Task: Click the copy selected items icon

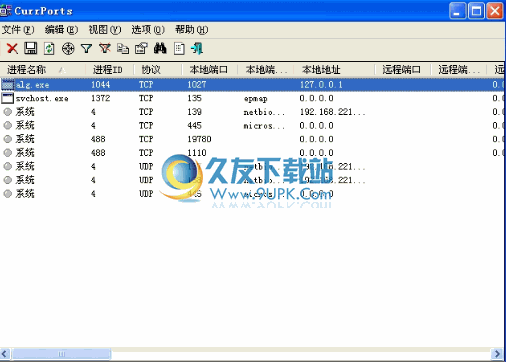Action: coord(123,49)
